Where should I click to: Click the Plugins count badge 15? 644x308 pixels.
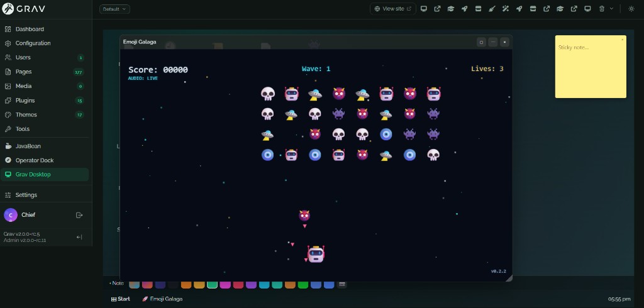(x=80, y=101)
